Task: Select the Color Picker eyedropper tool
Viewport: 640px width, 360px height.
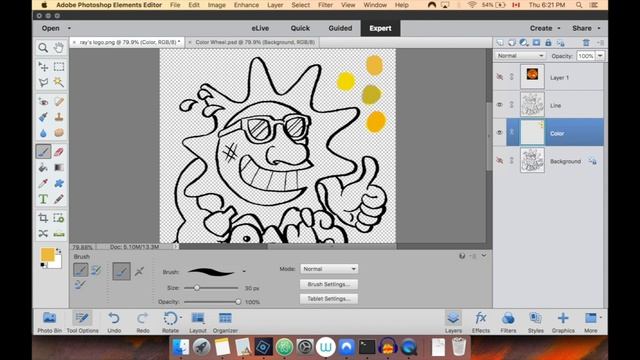Action: click(43, 183)
